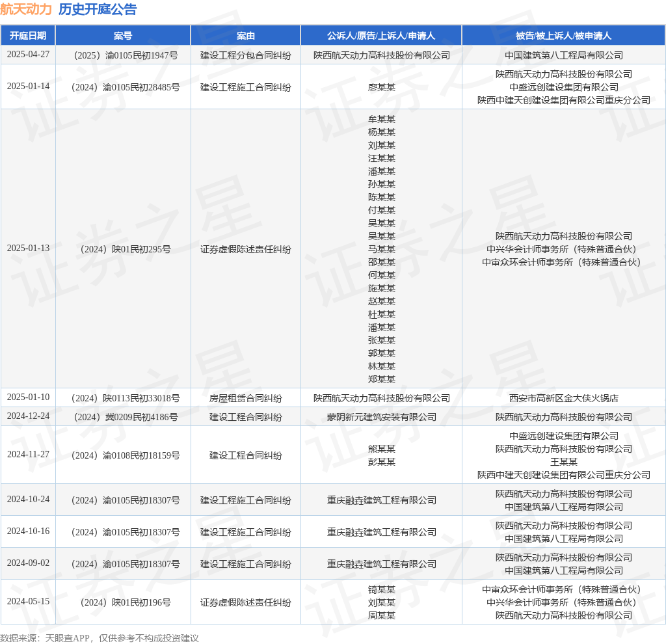This screenshot has height=644, width=666.
Task: Select case number (2024)渝0105民初28485号
Action: 123,87
